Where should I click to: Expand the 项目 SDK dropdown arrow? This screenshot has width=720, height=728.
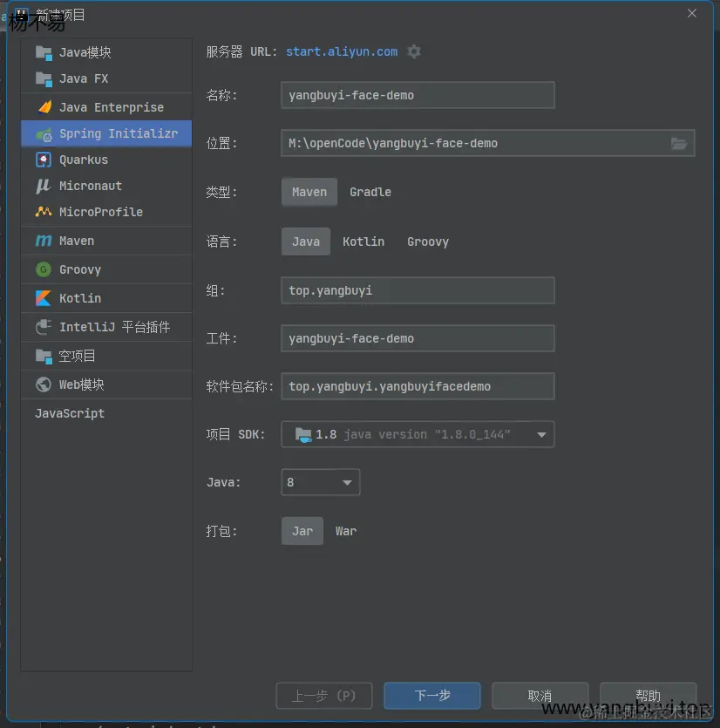coord(541,434)
